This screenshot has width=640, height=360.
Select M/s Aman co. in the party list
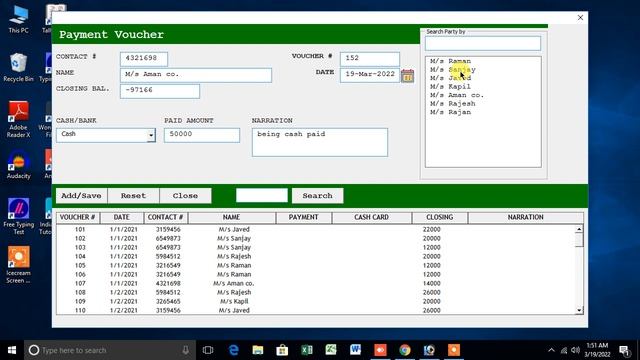pyautogui.click(x=457, y=95)
